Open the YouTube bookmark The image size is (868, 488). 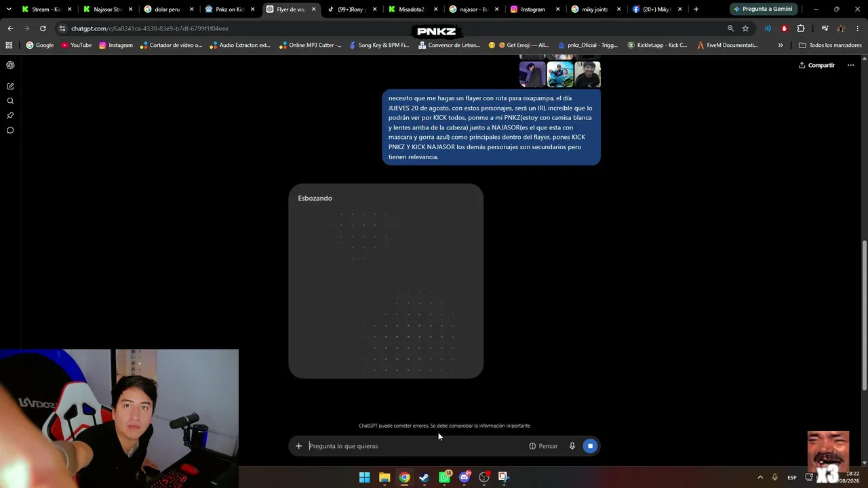coord(77,45)
